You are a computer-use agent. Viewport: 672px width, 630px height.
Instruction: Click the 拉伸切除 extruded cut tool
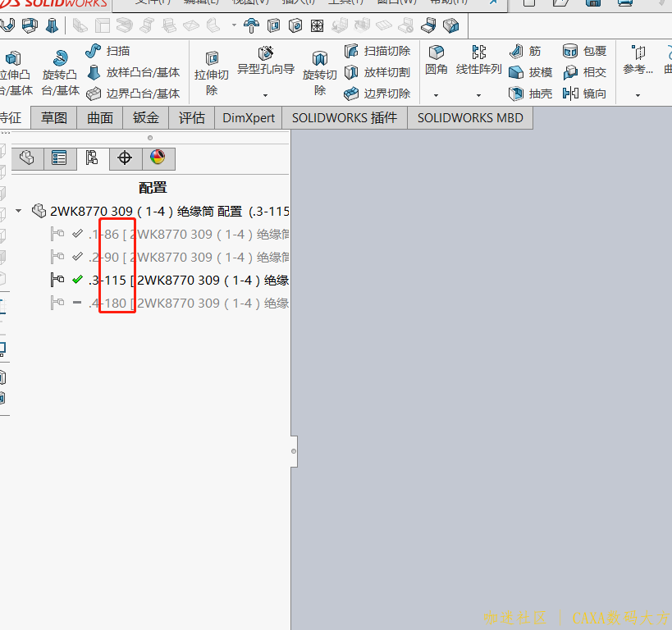click(x=212, y=73)
